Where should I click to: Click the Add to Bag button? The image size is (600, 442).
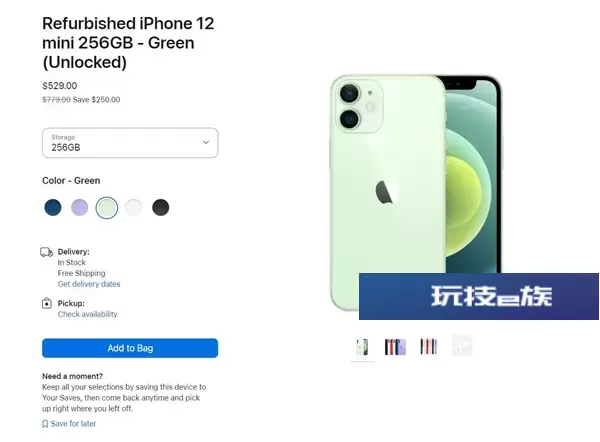pos(130,348)
